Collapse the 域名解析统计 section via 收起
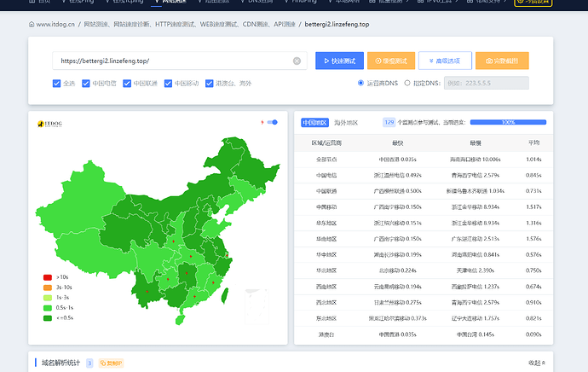Viewport: 588px width, 372px height. click(538, 363)
